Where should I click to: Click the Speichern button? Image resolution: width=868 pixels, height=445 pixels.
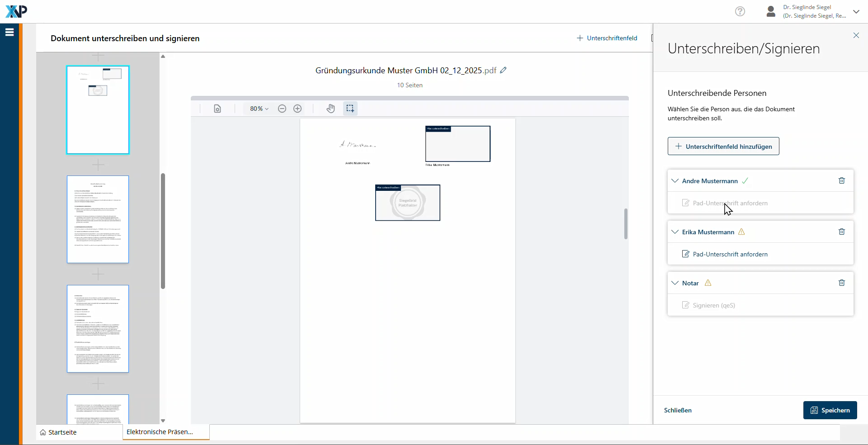pos(830,410)
